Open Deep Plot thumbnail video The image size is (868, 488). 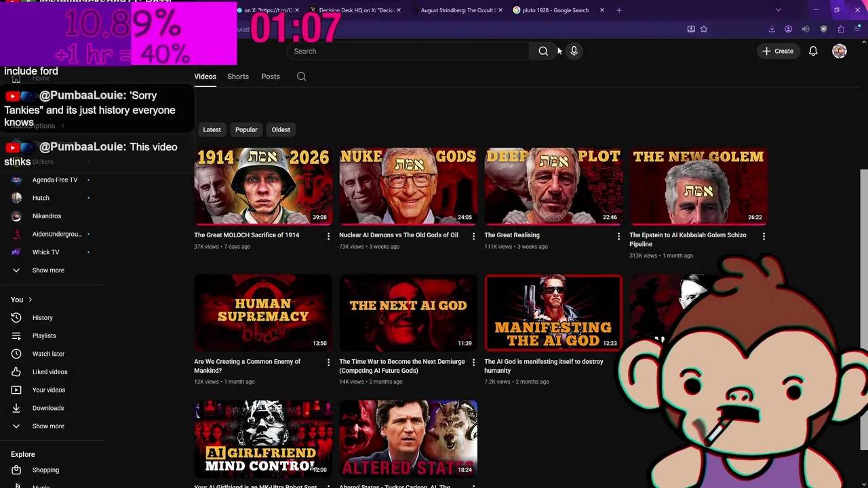pyautogui.click(x=553, y=186)
